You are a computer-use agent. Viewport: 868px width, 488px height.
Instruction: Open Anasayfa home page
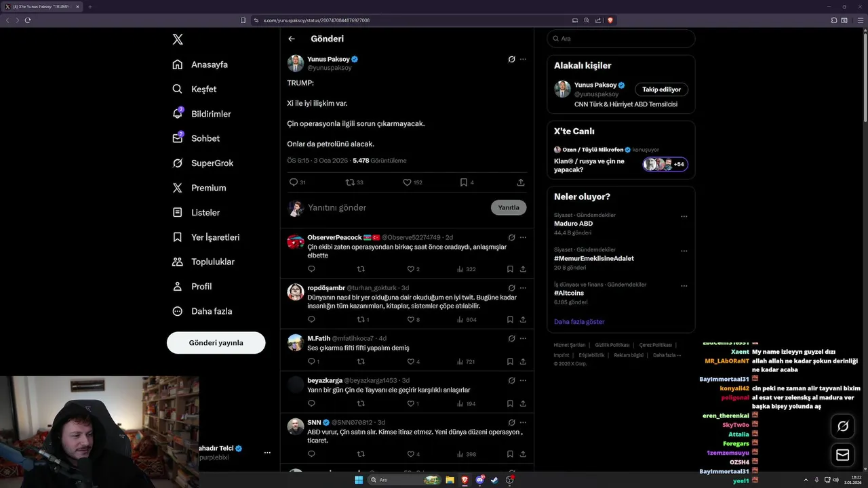[x=200, y=64]
